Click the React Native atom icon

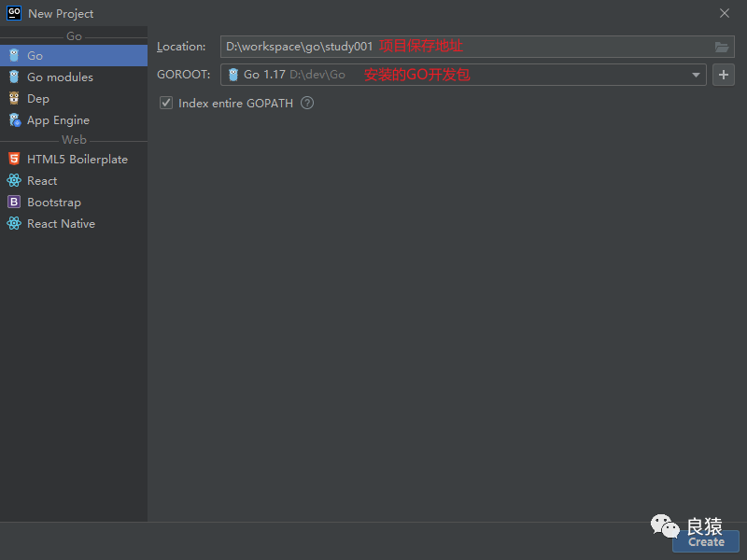coord(14,223)
